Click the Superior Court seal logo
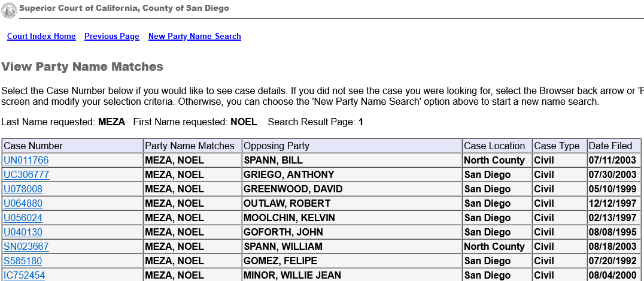This screenshot has height=281, width=644. (9, 10)
